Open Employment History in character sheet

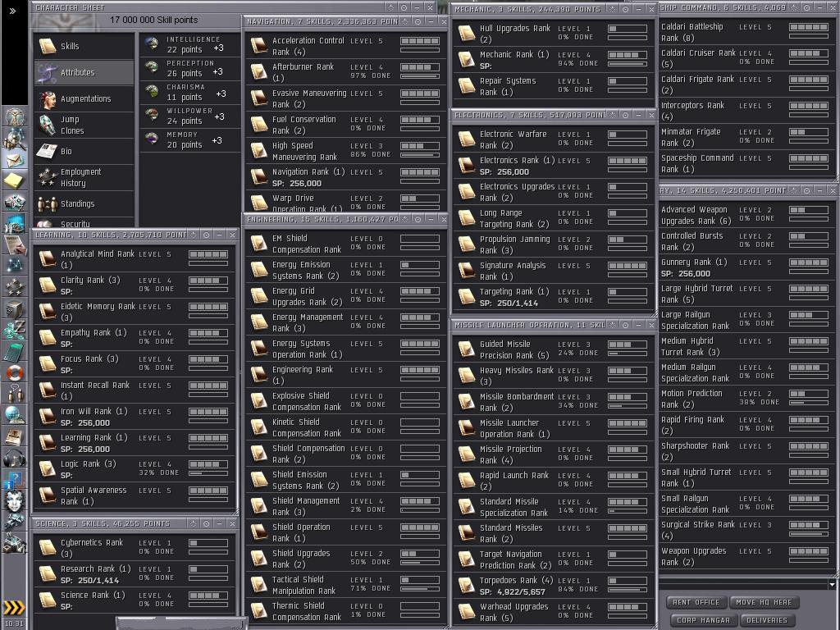click(x=84, y=177)
